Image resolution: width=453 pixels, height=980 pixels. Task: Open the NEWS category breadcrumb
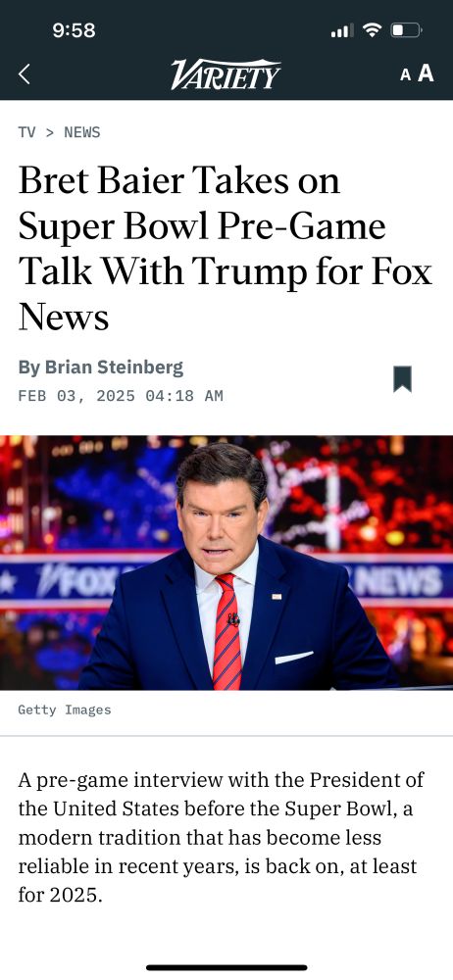[82, 132]
